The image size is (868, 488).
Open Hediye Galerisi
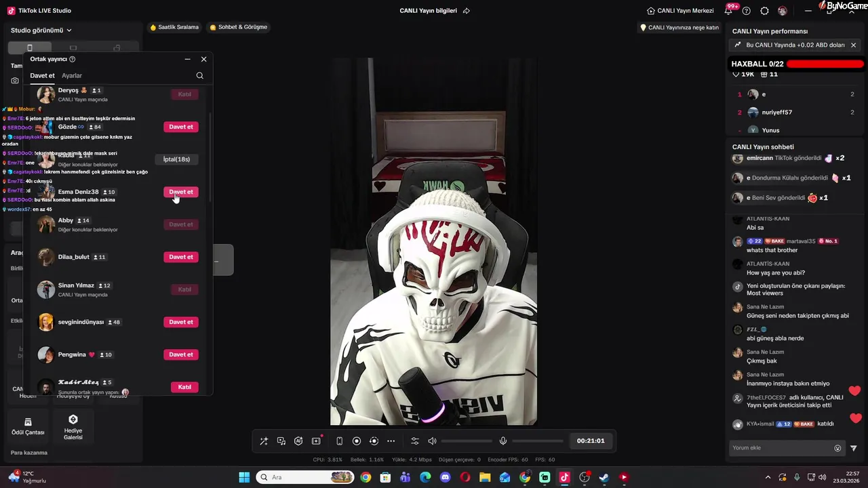click(73, 427)
